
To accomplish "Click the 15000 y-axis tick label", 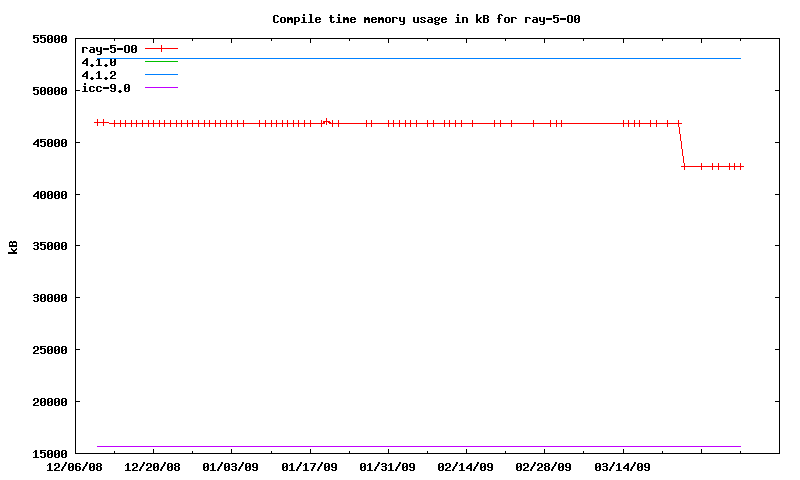I will click(50, 453).
